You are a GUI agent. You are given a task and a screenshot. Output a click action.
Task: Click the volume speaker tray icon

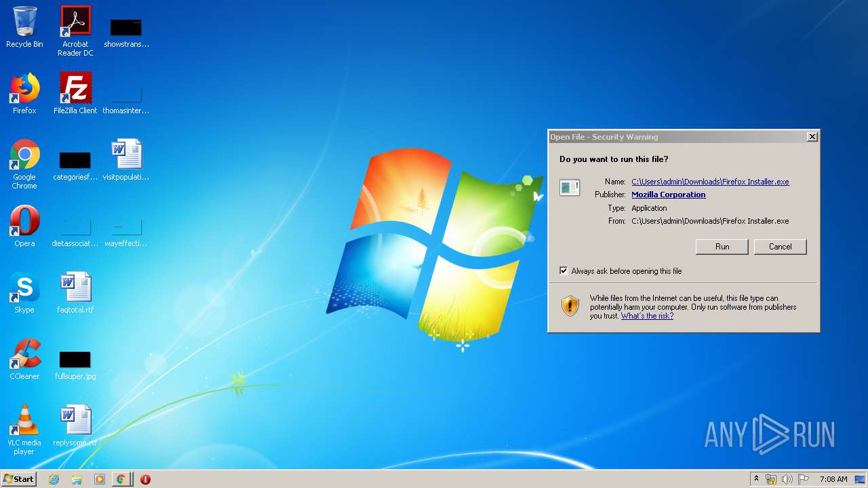(x=787, y=479)
